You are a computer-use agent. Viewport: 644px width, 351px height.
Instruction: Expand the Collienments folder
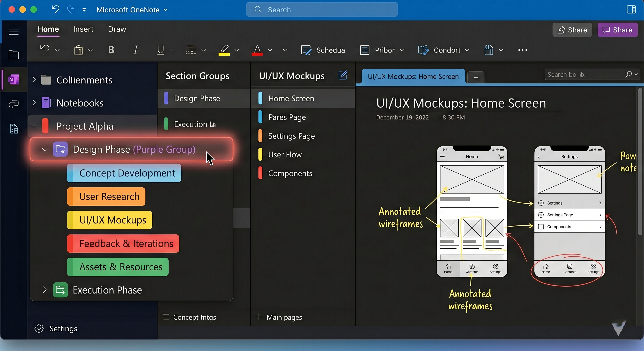tap(34, 80)
